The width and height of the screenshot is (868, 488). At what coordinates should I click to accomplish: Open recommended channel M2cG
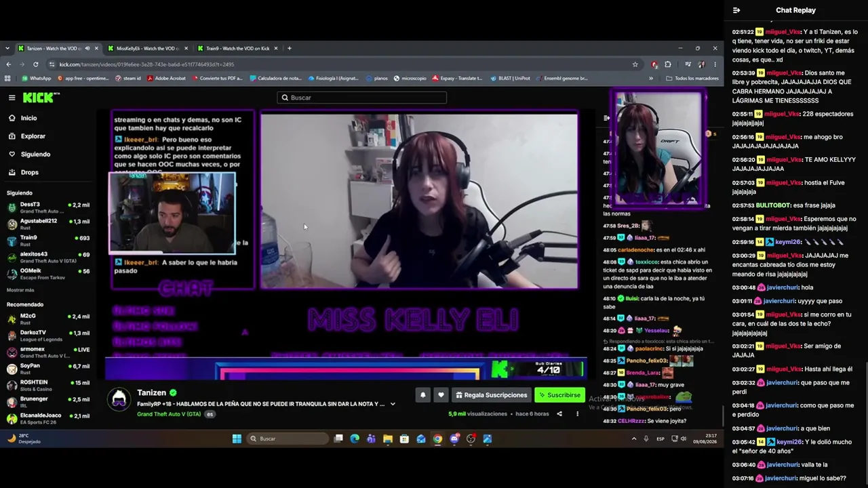[47, 319]
